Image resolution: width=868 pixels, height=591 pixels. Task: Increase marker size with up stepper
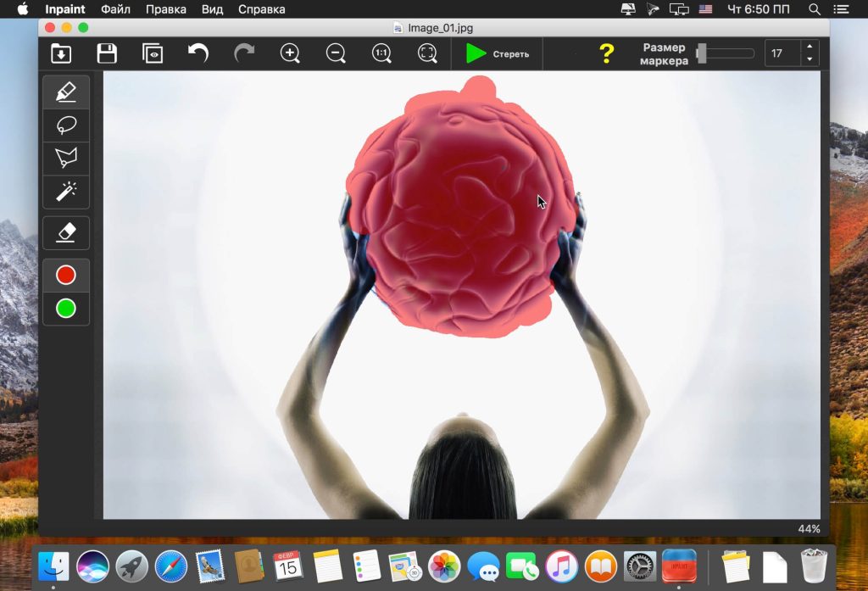coord(810,47)
